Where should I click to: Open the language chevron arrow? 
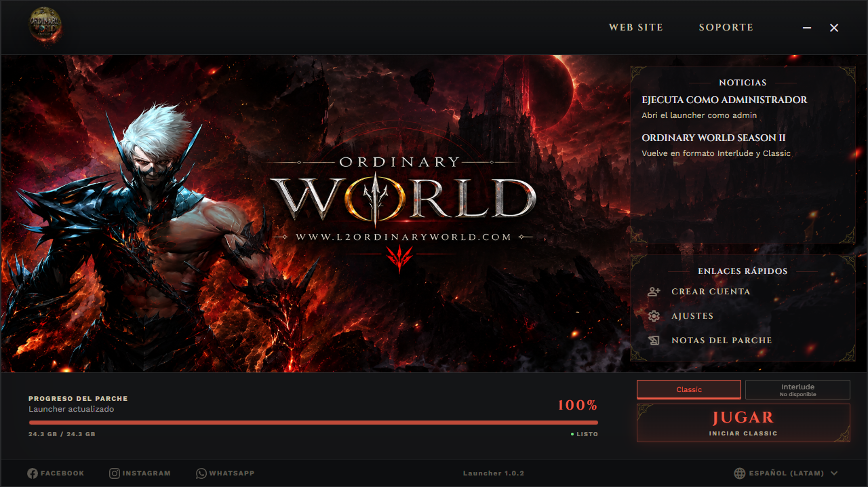click(834, 473)
